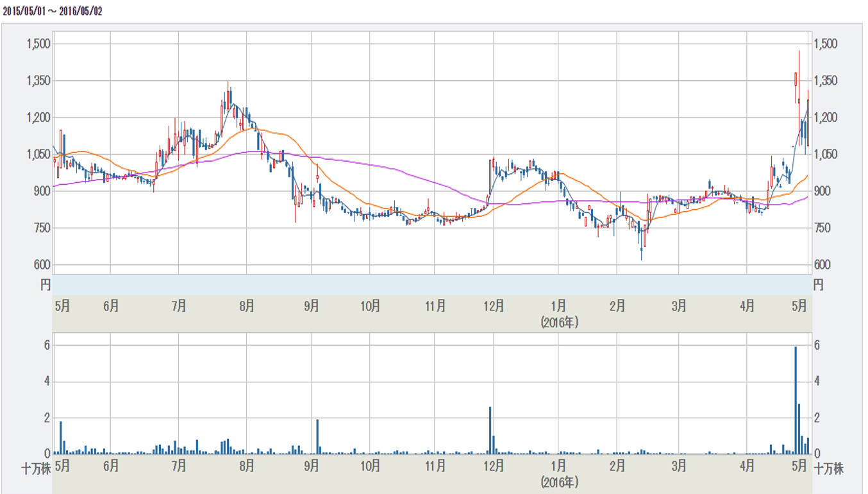Click the December volume spike bar above 2

pos(490,430)
